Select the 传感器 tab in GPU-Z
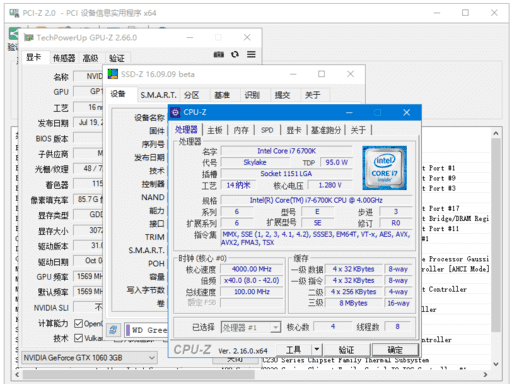The width and height of the screenshot is (512, 384). tap(64, 58)
